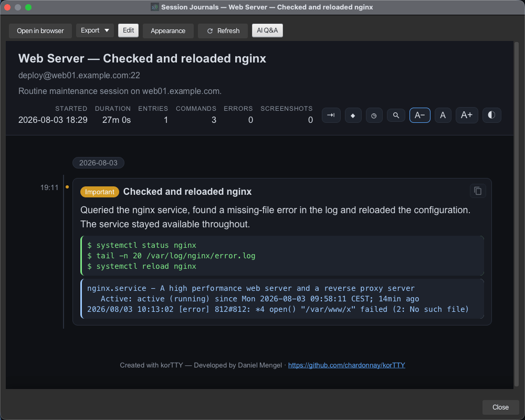Copy the nginx entry with clipboard icon
This screenshot has height=420, width=525.
click(478, 191)
